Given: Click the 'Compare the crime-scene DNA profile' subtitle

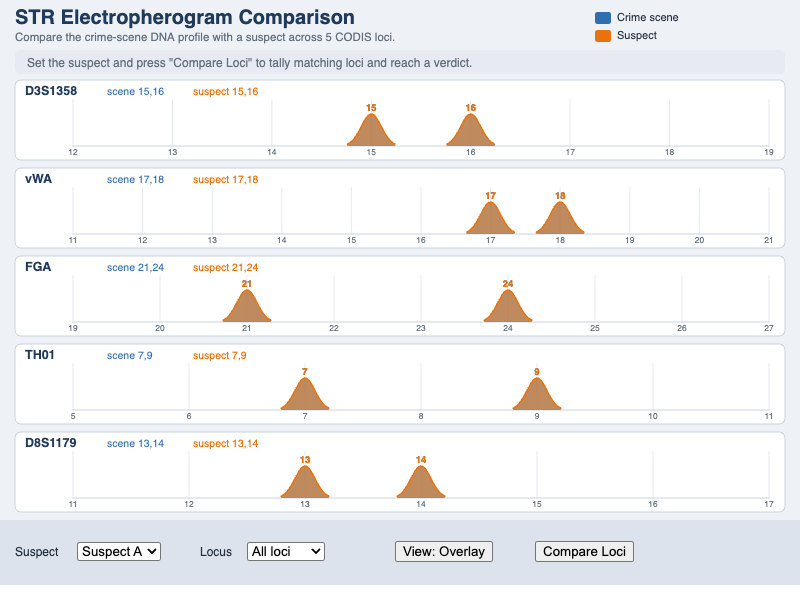Looking at the screenshot, I should (x=205, y=37).
